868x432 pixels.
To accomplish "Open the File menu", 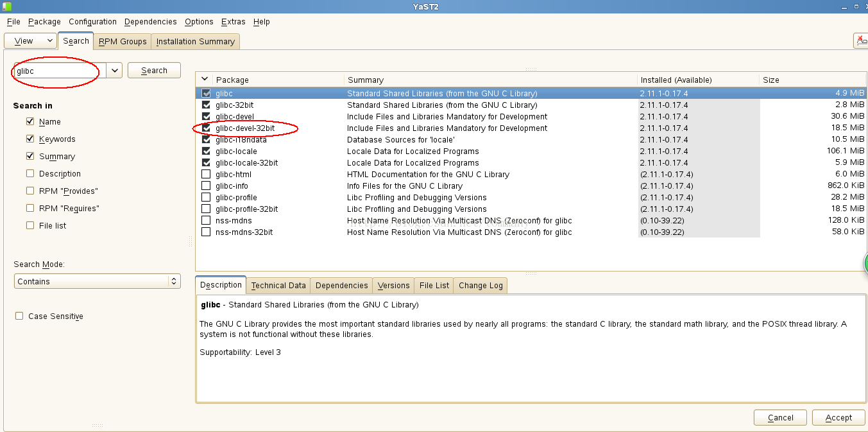I will (13, 21).
